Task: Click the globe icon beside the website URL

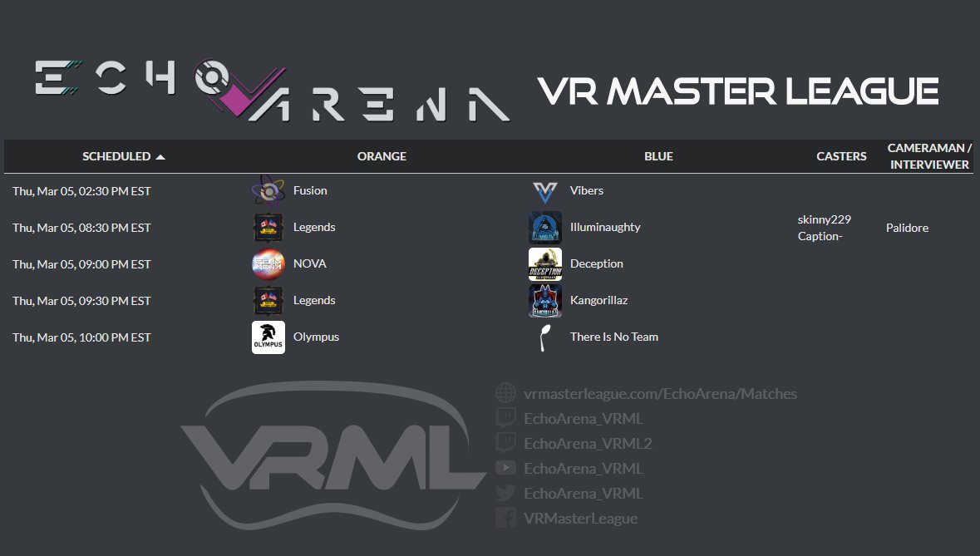Action: [x=505, y=393]
